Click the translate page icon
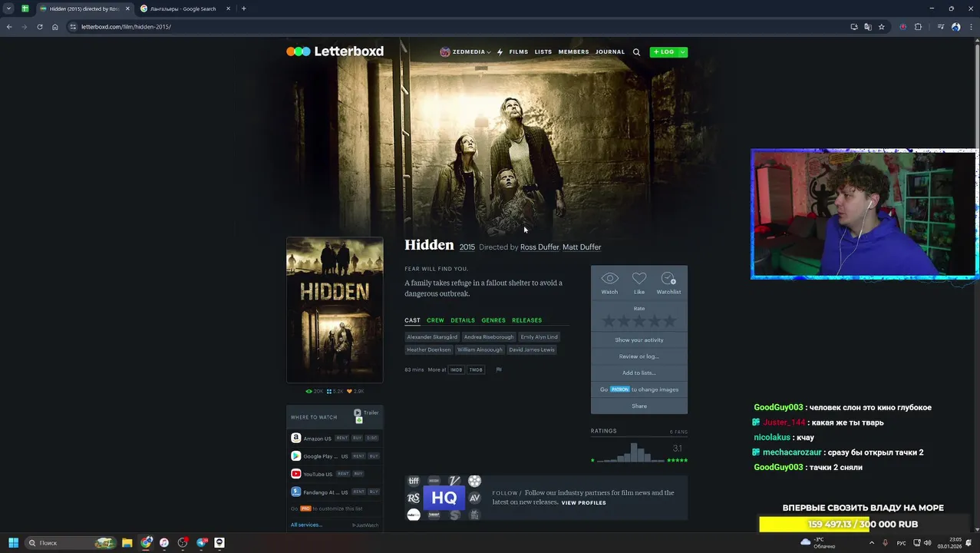 [x=867, y=27]
